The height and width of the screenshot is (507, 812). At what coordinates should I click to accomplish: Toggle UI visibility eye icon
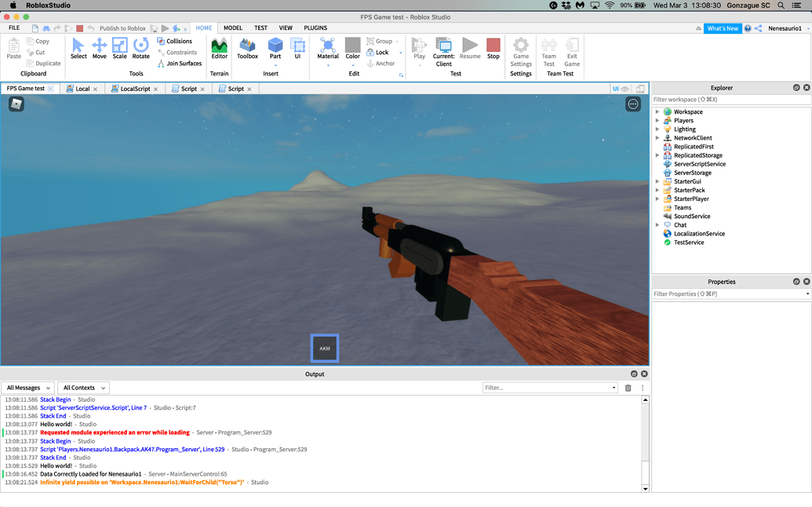click(x=625, y=89)
